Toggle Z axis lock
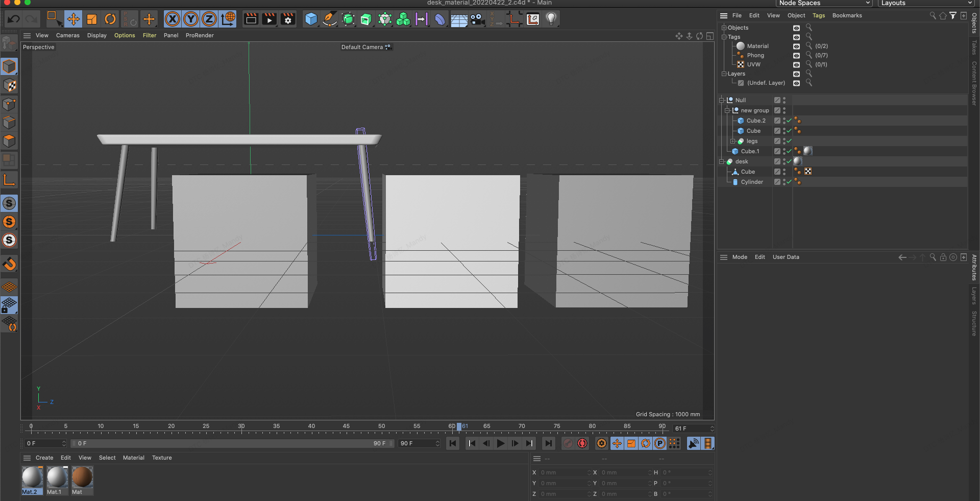The height and width of the screenshot is (501, 980). [209, 19]
